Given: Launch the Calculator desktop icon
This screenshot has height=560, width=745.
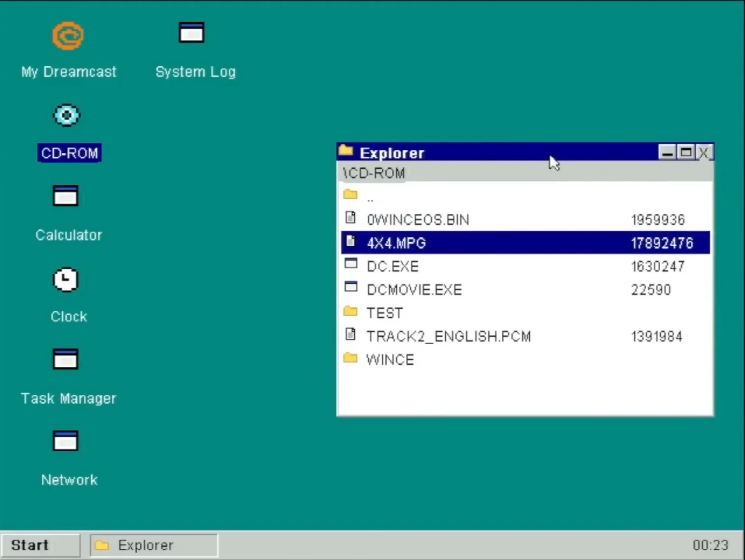Looking at the screenshot, I should click(x=65, y=196).
